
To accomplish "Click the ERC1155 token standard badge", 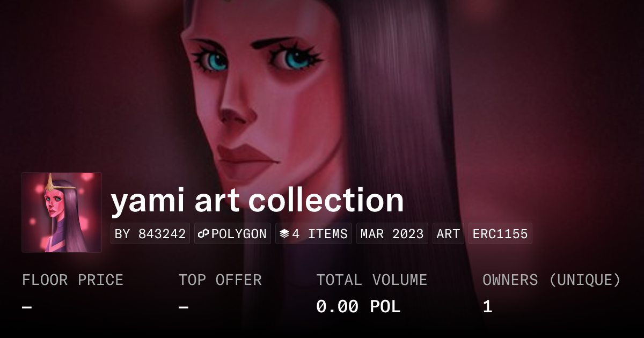I will click(x=500, y=234).
